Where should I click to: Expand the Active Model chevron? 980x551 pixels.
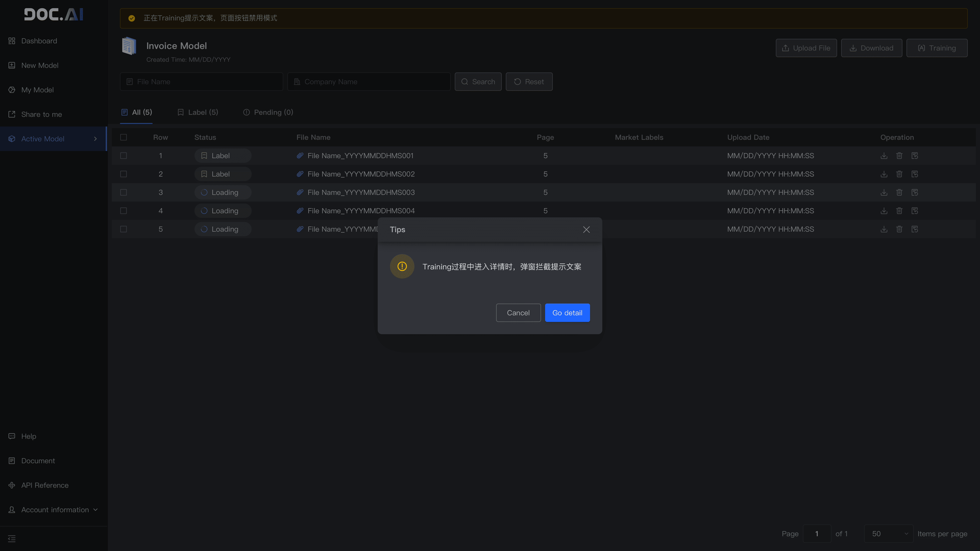[x=95, y=139]
